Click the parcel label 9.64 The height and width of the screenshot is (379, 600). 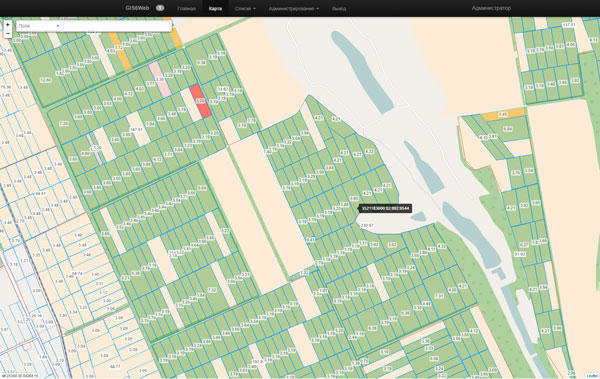point(202,188)
